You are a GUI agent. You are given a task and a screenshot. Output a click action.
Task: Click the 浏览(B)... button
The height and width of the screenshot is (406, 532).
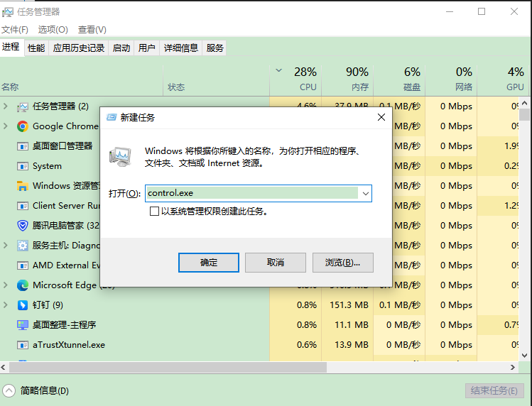[342, 263]
